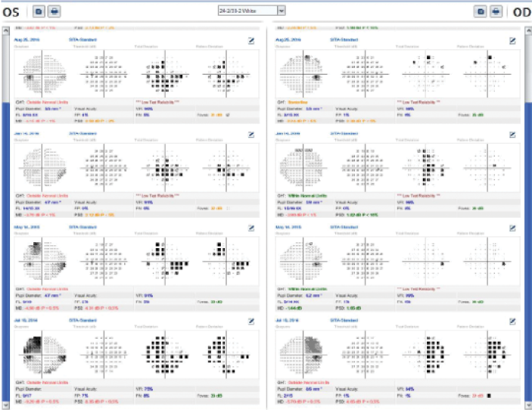Open the OD Jan 14 exam date link
Screen dimensions: 532x410
[x=288, y=133]
